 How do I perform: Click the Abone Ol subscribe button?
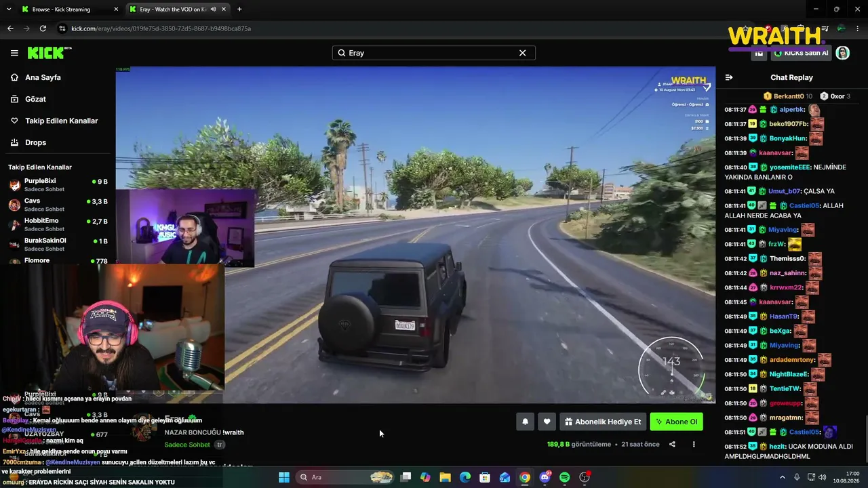[676, 422]
